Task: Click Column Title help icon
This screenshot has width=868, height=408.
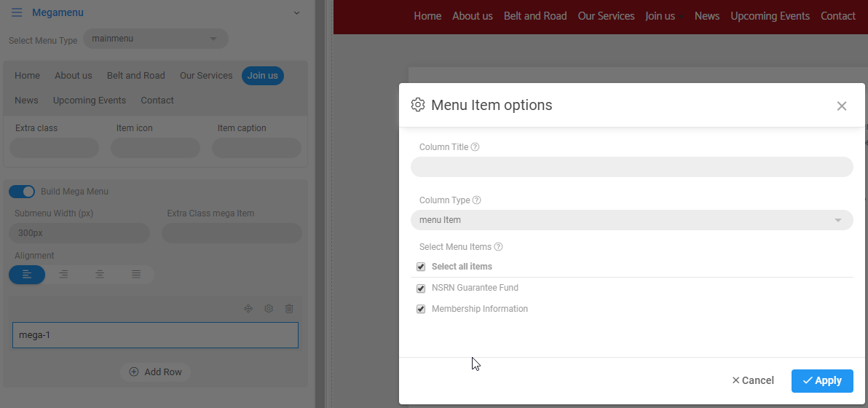Action: click(x=476, y=147)
